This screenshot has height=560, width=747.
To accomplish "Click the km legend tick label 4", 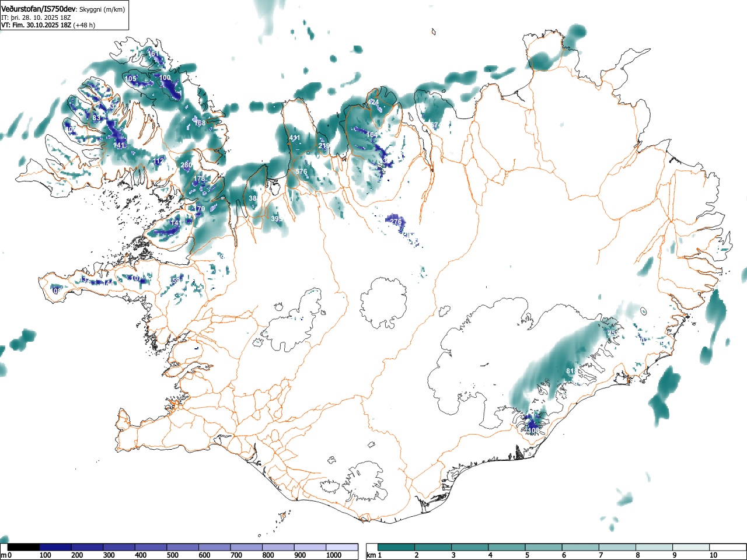I will pos(490,555).
